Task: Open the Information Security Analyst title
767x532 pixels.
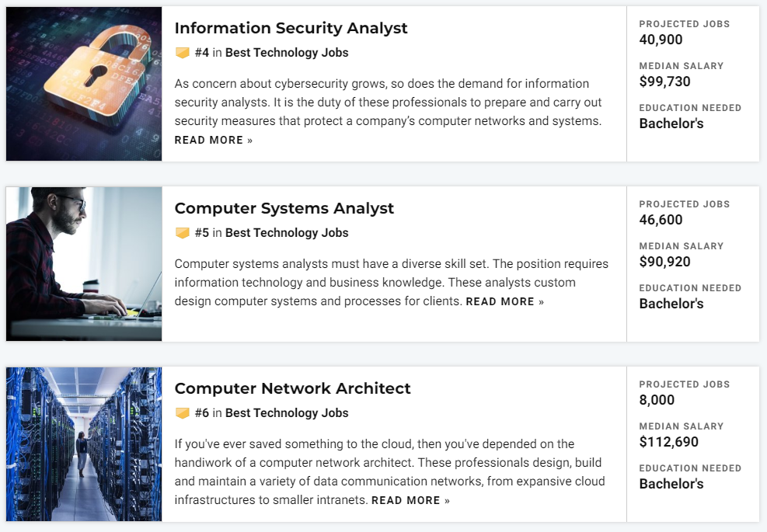Action: (291, 29)
